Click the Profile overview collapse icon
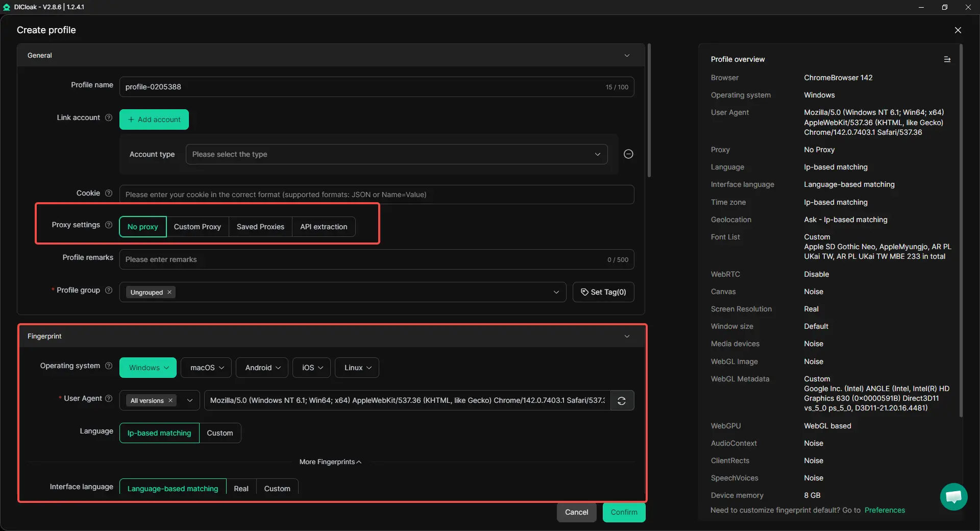Viewport: 980px width, 531px height. click(947, 60)
